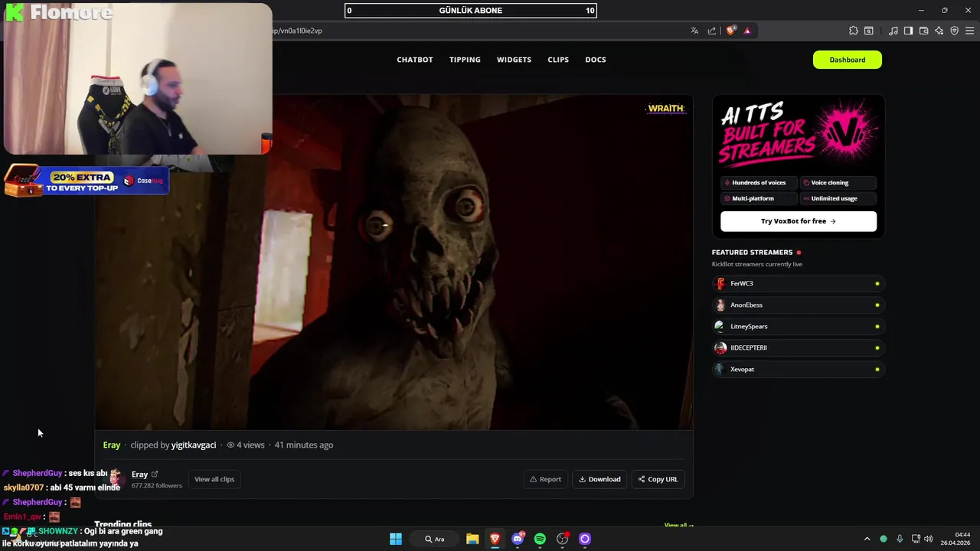Open the Brave Rewards triangle icon
The height and width of the screenshot is (551, 980).
click(x=747, y=31)
